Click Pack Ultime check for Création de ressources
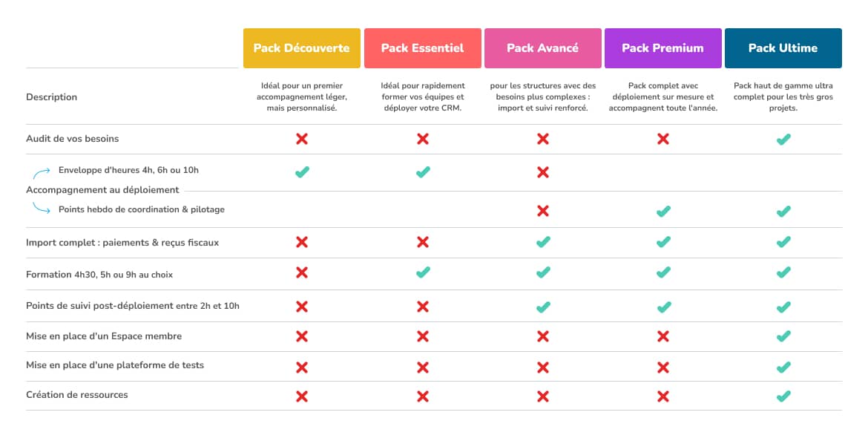The width and height of the screenshot is (868, 438). (x=783, y=396)
